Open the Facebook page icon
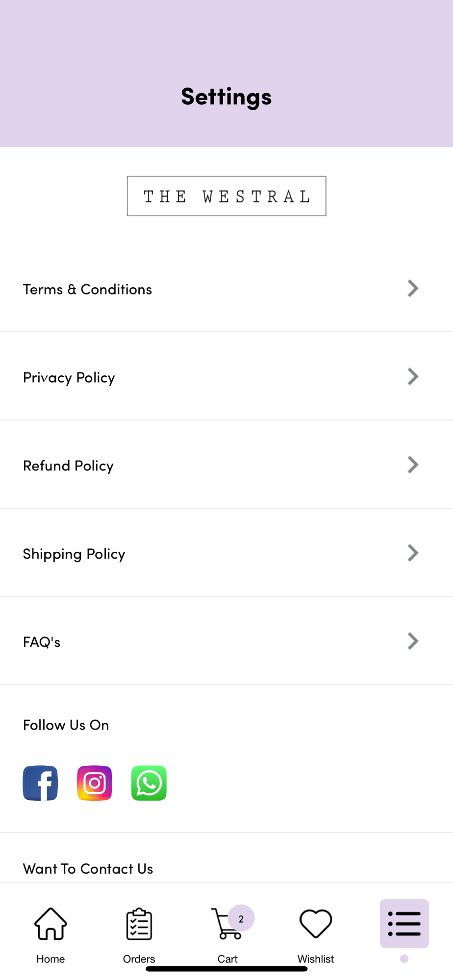 coord(40,783)
